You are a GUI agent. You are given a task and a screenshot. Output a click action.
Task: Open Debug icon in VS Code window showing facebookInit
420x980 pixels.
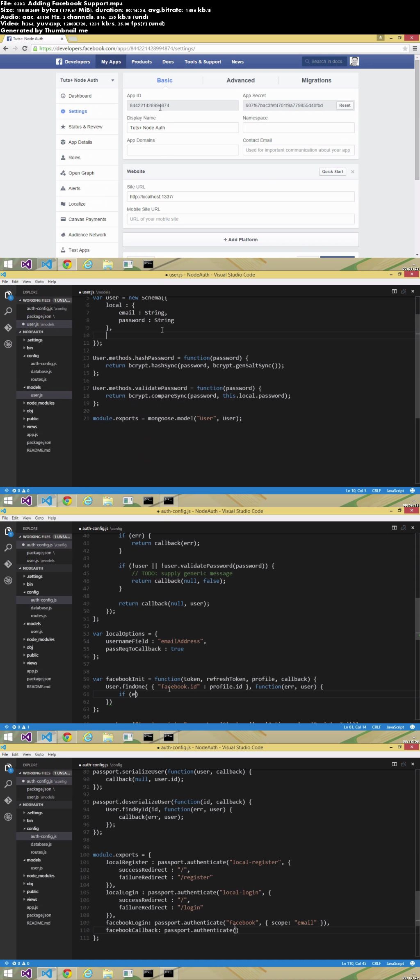point(8,580)
